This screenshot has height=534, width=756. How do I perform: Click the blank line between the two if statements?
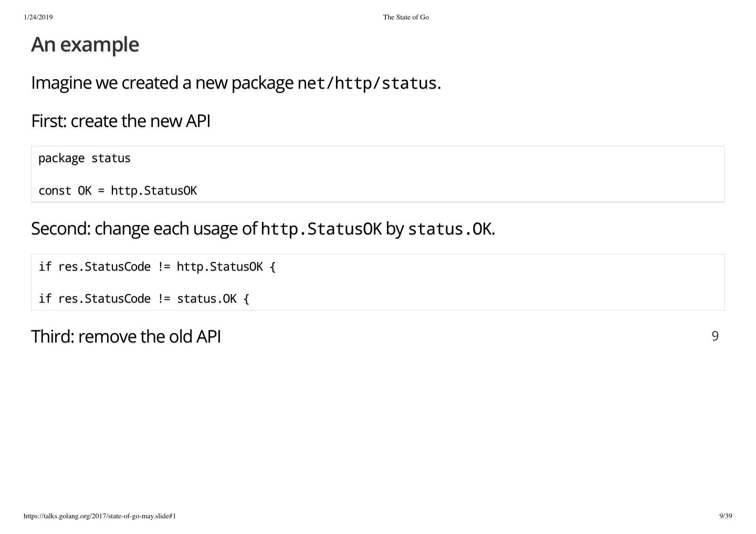point(210,283)
